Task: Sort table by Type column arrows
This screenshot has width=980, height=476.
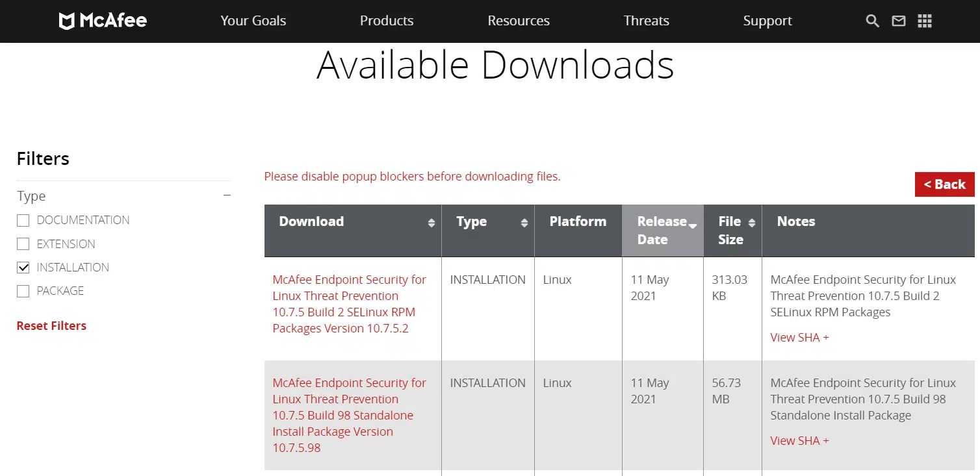Action: click(x=524, y=223)
